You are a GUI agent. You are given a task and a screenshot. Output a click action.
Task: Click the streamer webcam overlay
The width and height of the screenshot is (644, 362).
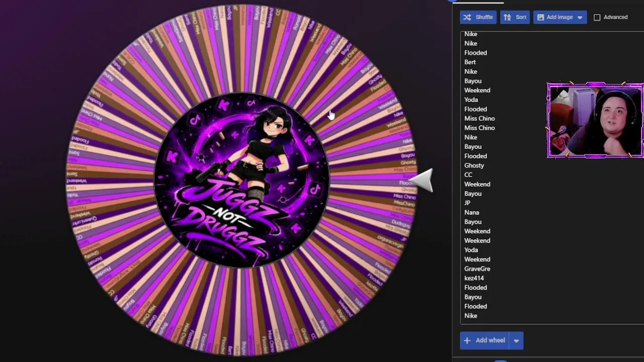click(x=595, y=121)
